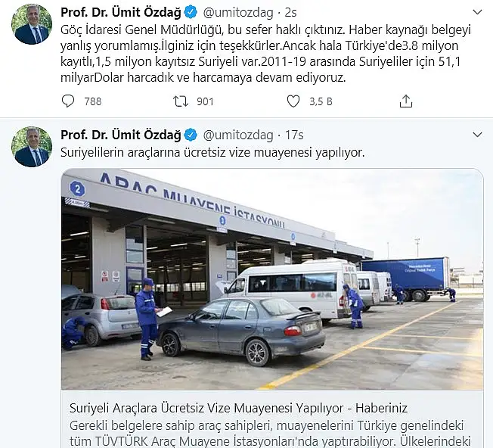Open the vehicle inspection station photo
Screen dimensions: 493x448
pyautogui.click(x=272, y=279)
